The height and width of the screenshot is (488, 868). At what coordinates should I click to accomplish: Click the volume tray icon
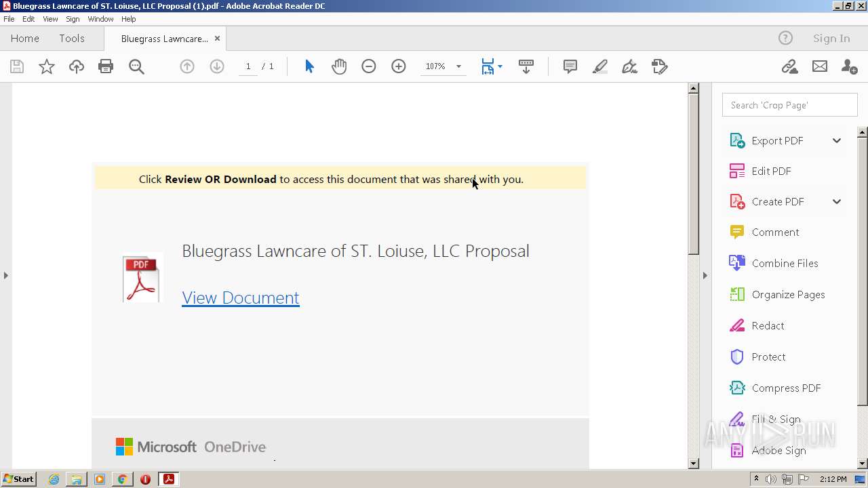coord(771,479)
